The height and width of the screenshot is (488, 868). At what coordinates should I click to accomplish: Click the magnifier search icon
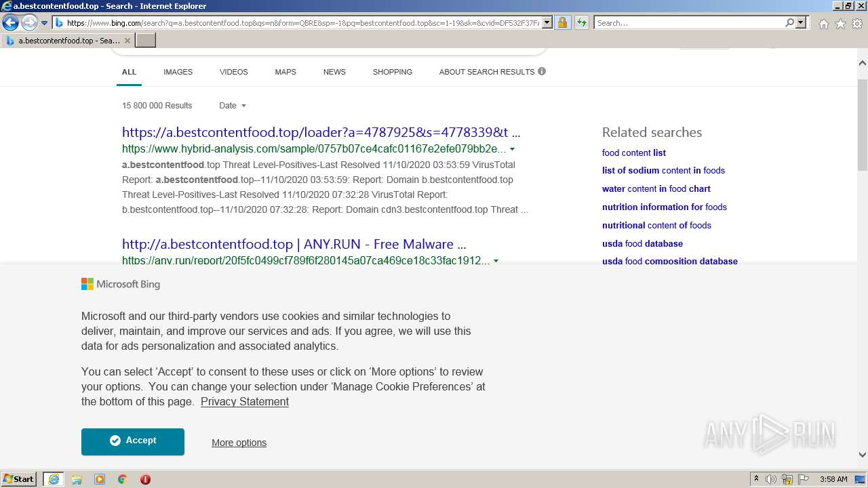[789, 23]
